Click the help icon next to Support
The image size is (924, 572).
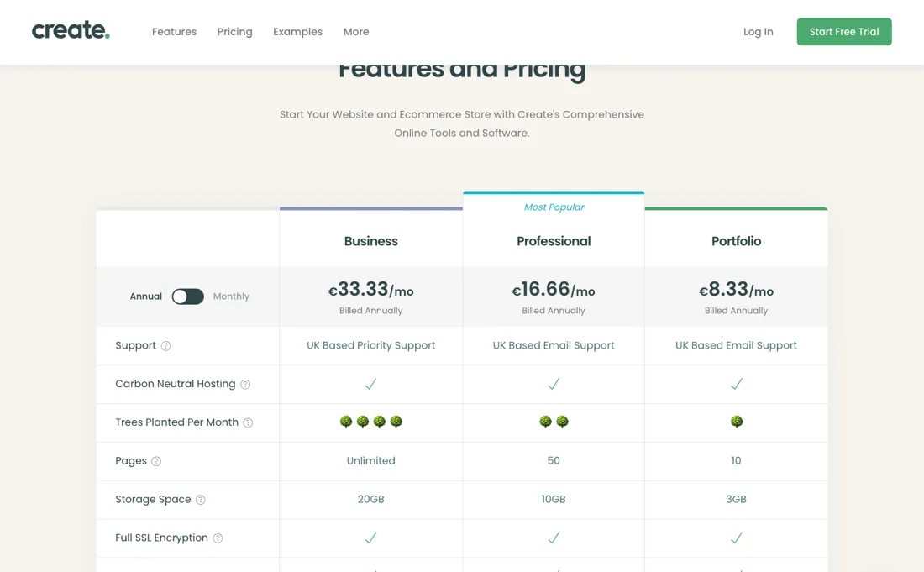pyautogui.click(x=166, y=346)
